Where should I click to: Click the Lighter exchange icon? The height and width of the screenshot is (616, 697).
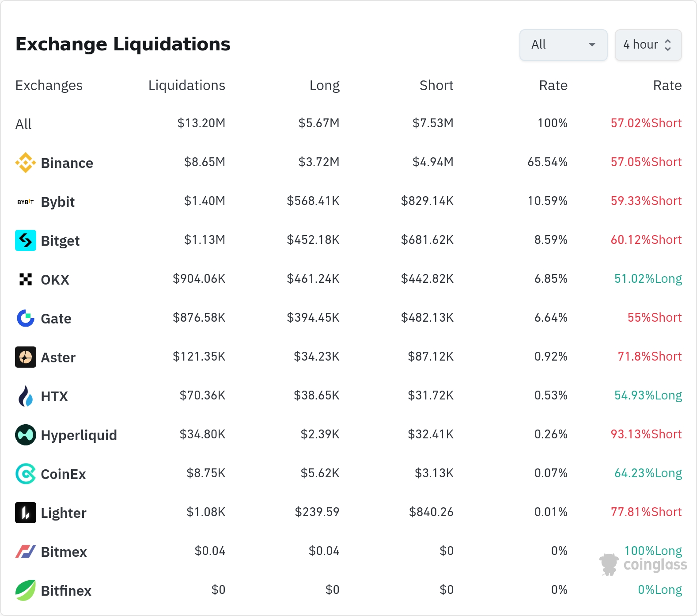click(26, 513)
